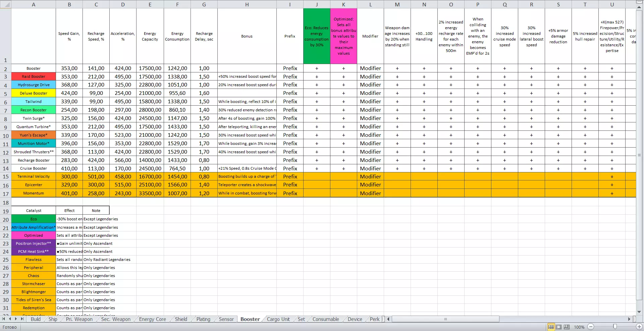Open the Sec. Weapon sheet
The height and width of the screenshot is (331, 644).
point(116,319)
